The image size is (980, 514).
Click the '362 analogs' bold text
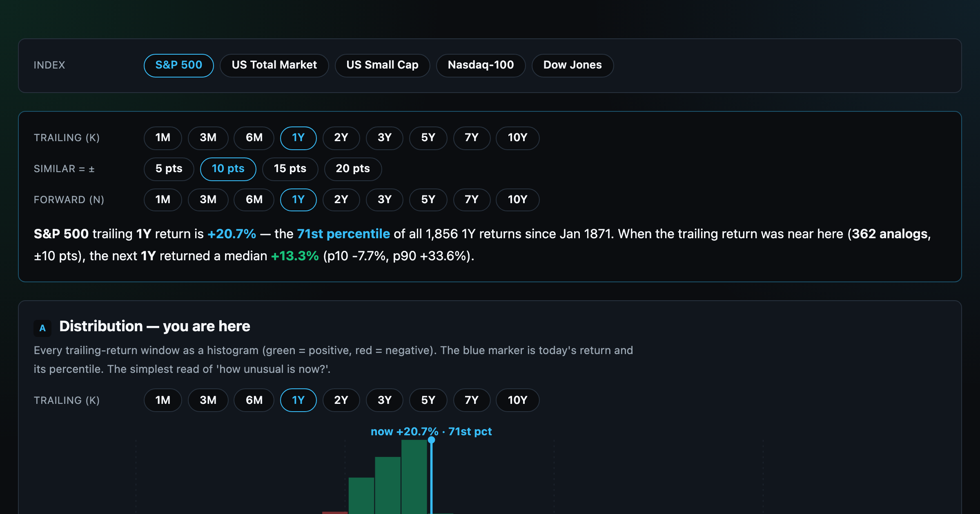(x=889, y=234)
